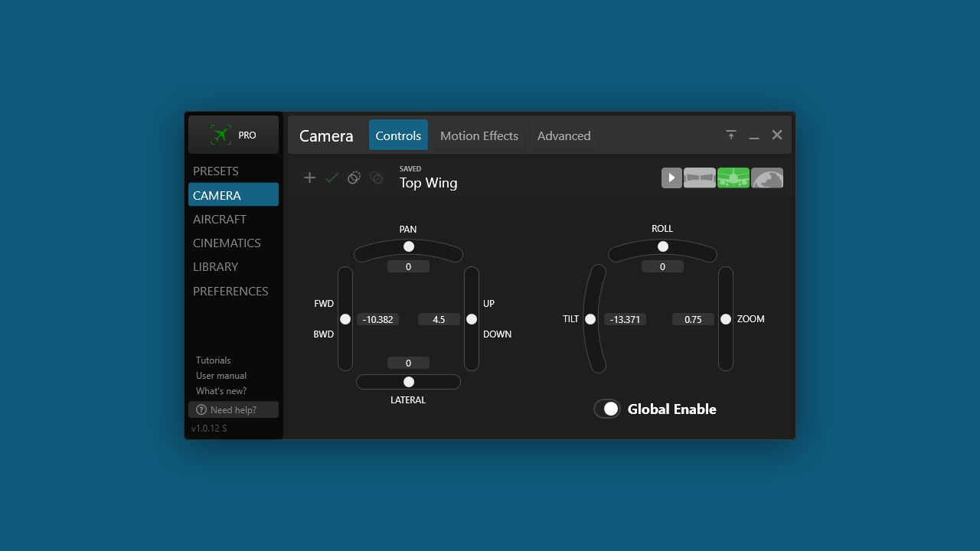This screenshot has width=980, height=551.
Task: Click the PRO airplane logo
Action: 234,135
